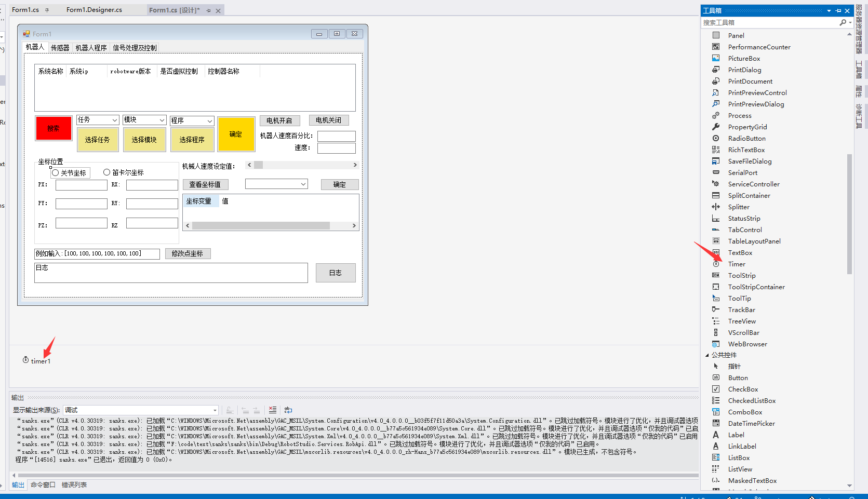Click the 机械人速度设定值 slider track

click(x=302, y=165)
